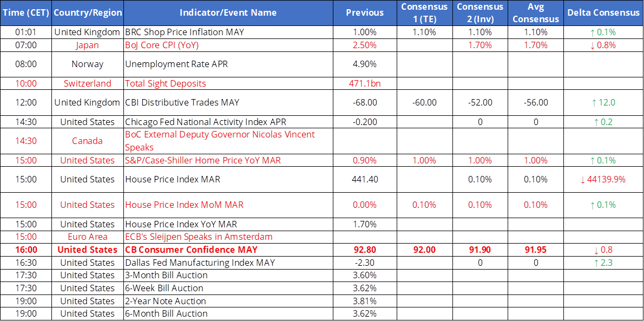Select Consensus 2 value -52.00

tap(479, 103)
